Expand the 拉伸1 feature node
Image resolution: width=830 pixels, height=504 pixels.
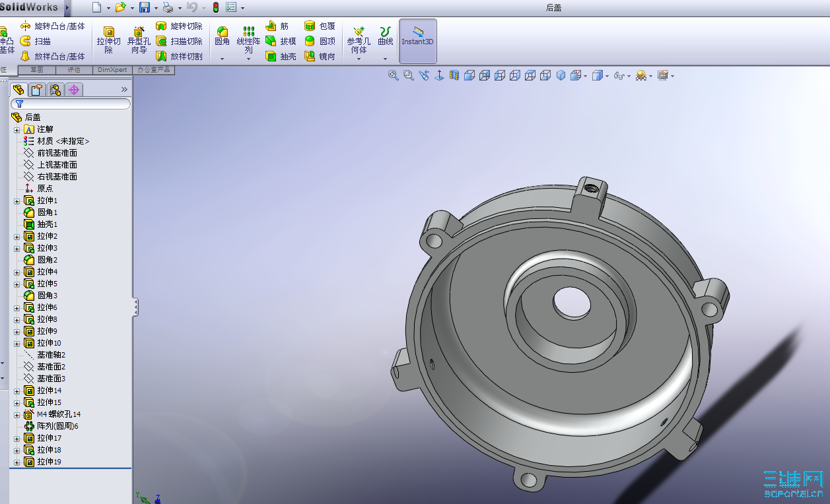point(17,201)
